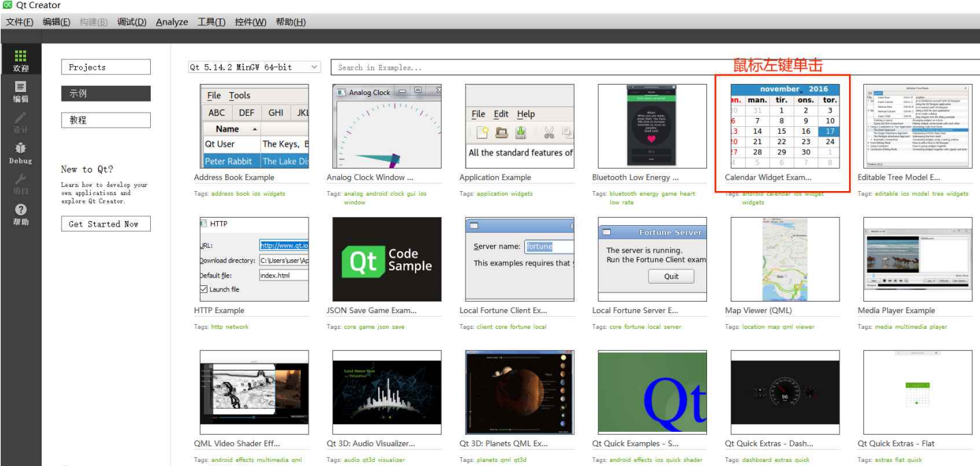Click 'planets' tag under Qt 3D Planets
The width and height of the screenshot is (980, 466).
click(x=487, y=460)
